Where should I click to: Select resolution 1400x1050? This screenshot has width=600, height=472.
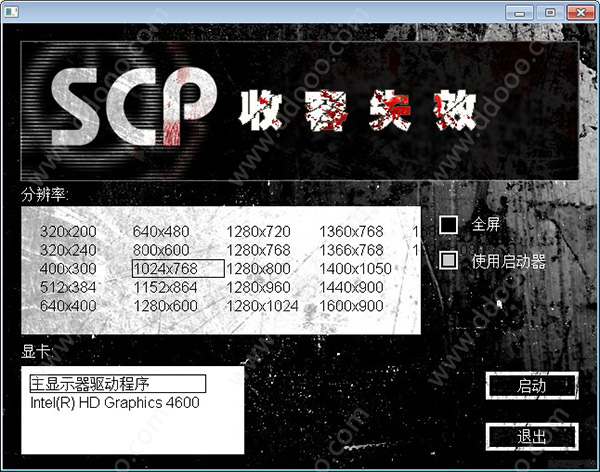pyautogui.click(x=355, y=269)
